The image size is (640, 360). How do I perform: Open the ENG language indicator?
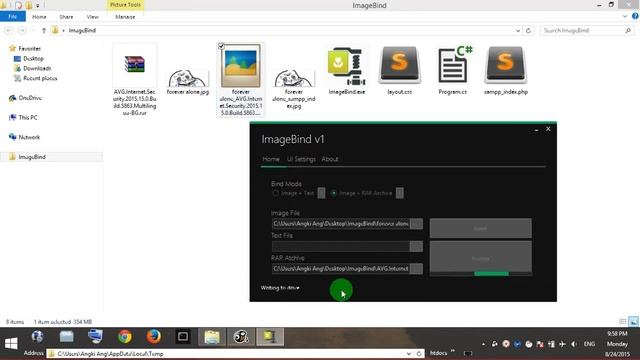[589, 344]
